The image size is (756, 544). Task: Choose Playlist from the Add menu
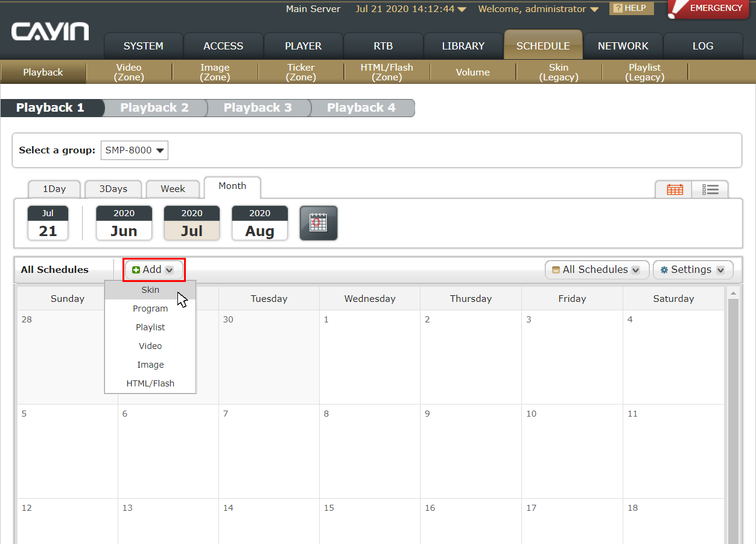(150, 327)
